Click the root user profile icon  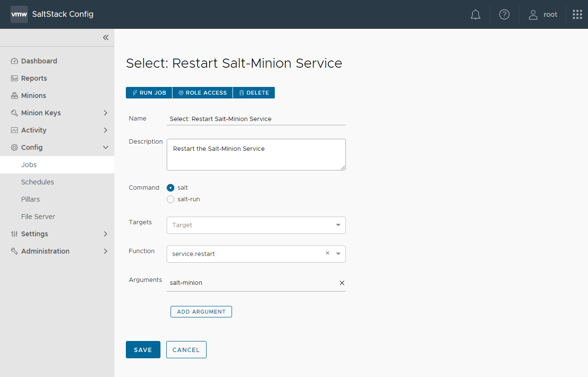533,14
